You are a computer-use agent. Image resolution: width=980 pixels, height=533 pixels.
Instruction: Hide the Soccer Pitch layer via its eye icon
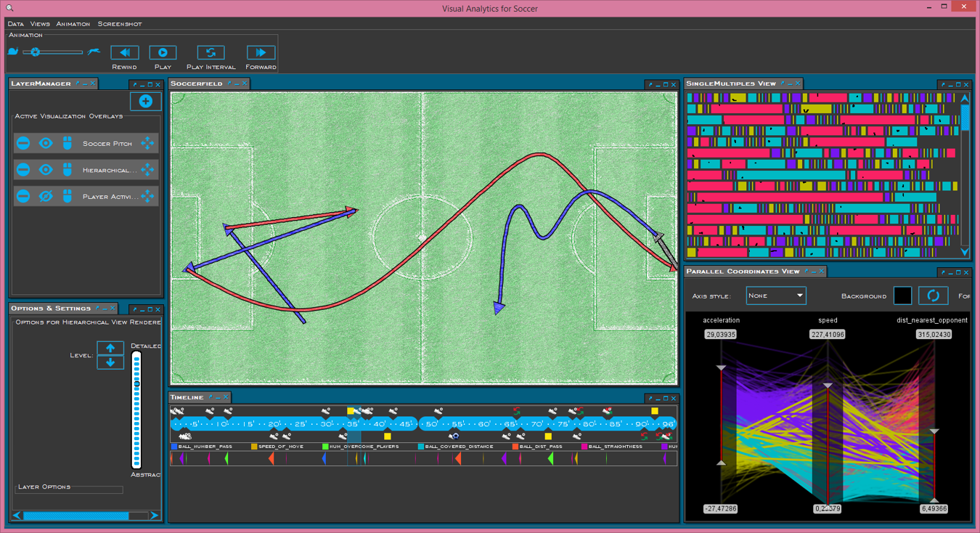[45, 143]
